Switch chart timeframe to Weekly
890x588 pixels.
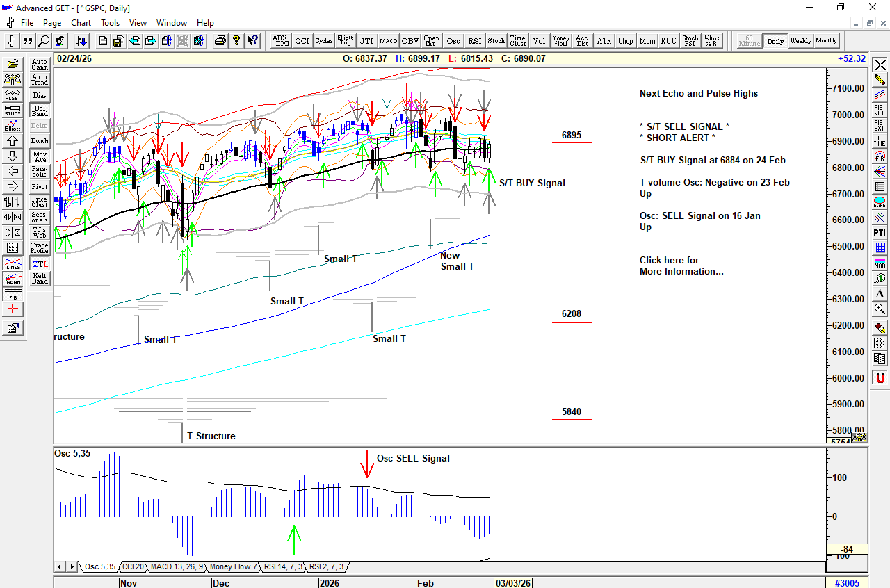[800, 41]
